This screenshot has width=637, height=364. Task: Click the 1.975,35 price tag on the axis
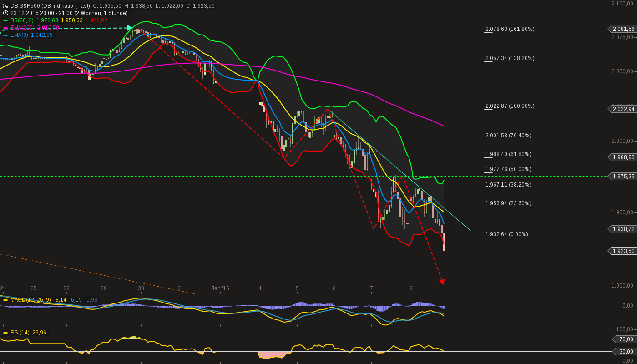coord(623,176)
